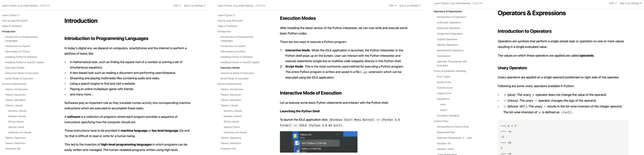Open 'Tokens: Identifiers' in Execution Modes page sidebar
The image size is (644, 155).
[x=231, y=100]
